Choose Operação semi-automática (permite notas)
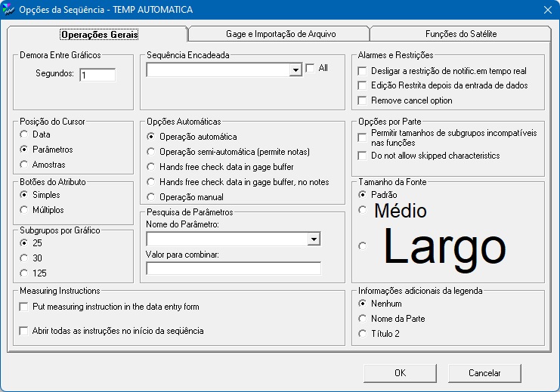Viewport: 560px width, 392px height. pos(151,152)
